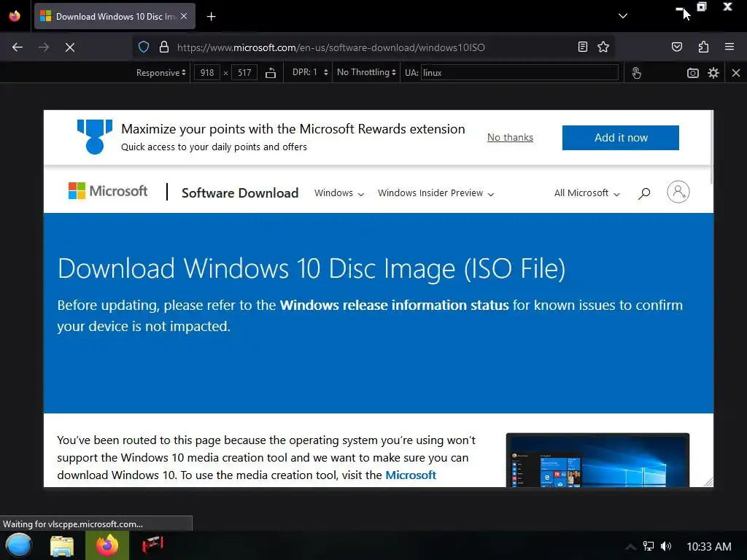Toggle reader view icon in address bar
This screenshot has width=747, height=560.
coord(583,47)
